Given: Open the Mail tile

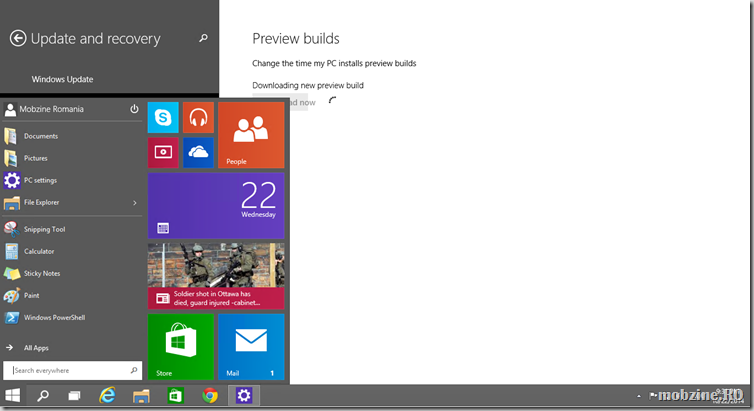Looking at the screenshot, I should [251, 347].
